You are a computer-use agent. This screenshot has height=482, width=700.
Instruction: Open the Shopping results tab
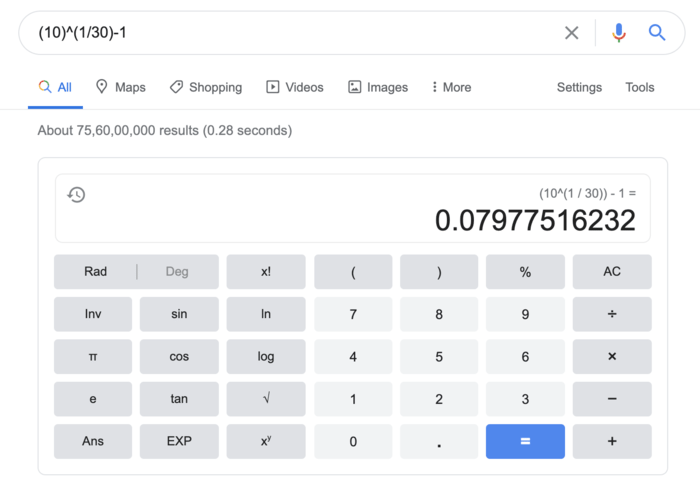pyautogui.click(x=206, y=87)
